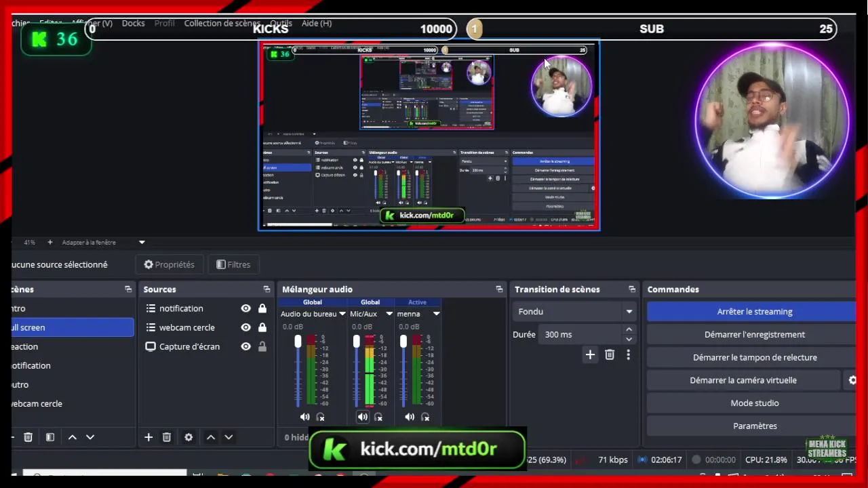The height and width of the screenshot is (488, 868).
Task: Add a scene transition with plus icon
Action: click(x=590, y=354)
